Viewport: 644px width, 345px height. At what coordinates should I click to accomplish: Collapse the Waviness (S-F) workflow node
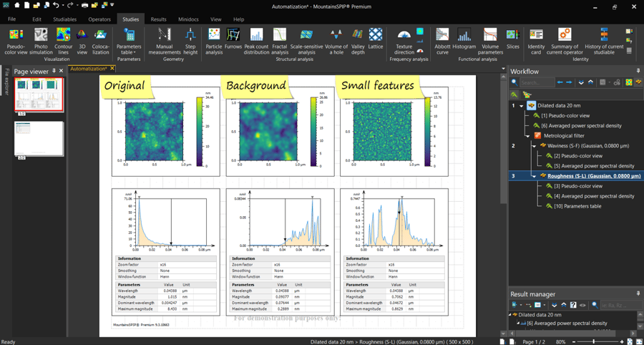pyautogui.click(x=535, y=146)
